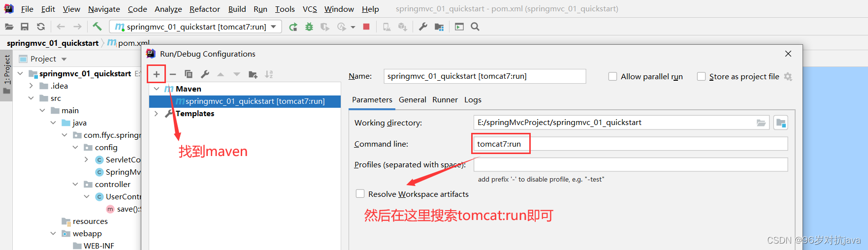Image resolution: width=868 pixels, height=250 pixels.
Task: Collapse the webapp folder
Action: tap(53, 233)
